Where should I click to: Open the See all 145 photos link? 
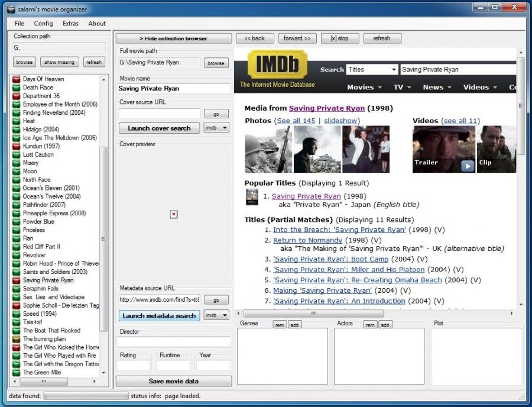coord(296,121)
